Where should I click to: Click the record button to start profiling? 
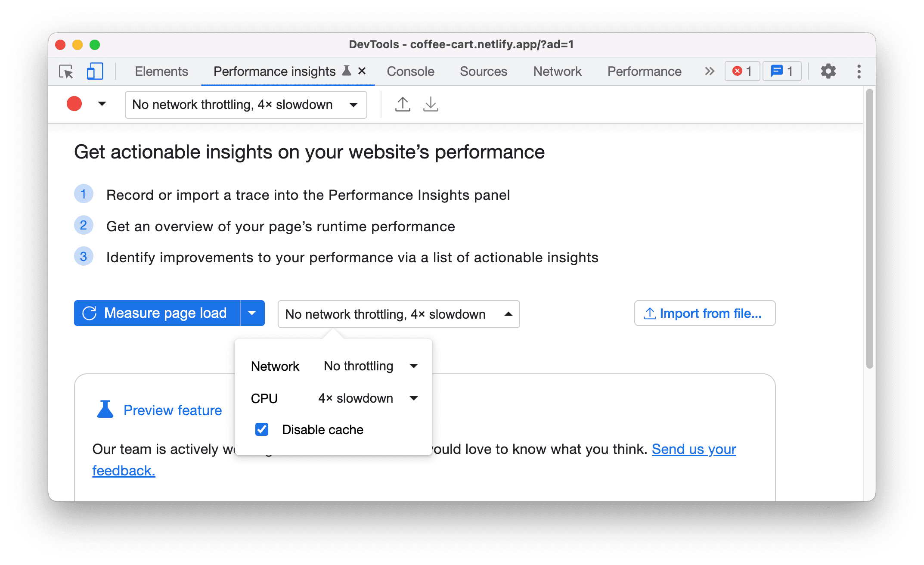pos(74,104)
